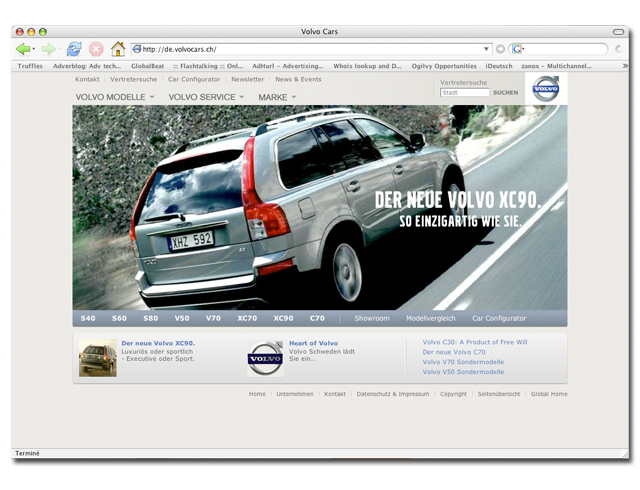Go to the browser home page icon
This screenshot has height=490, width=640.
click(118, 49)
